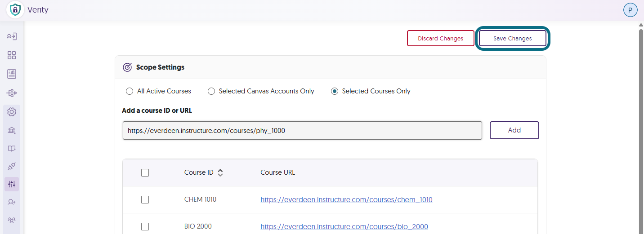Click the institution building sidebar icon

coord(12,131)
